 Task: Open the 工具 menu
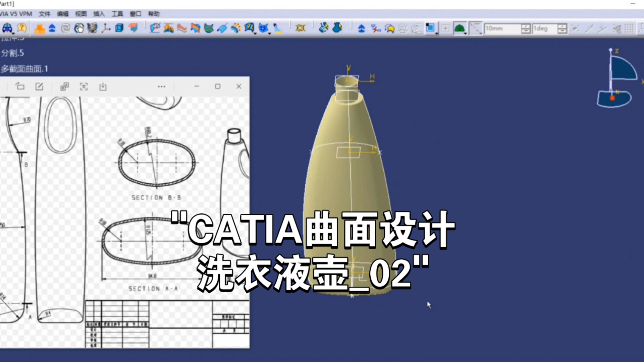click(117, 14)
